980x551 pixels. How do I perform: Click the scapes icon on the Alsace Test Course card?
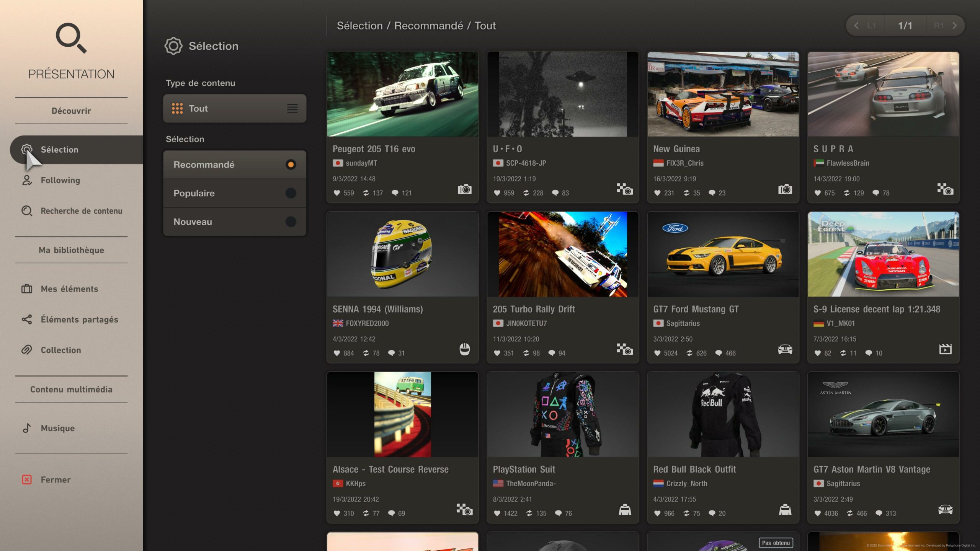pyautogui.click(x=464, y=509)
